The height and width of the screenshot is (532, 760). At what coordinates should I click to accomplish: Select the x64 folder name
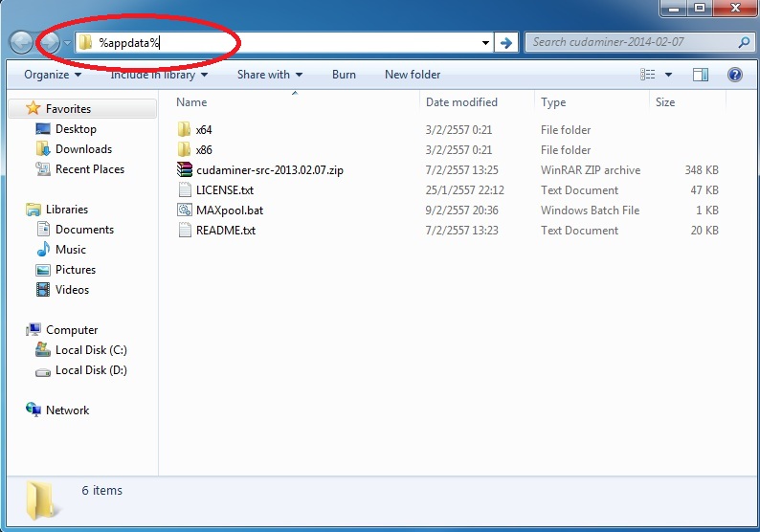[x=204, y=130]
